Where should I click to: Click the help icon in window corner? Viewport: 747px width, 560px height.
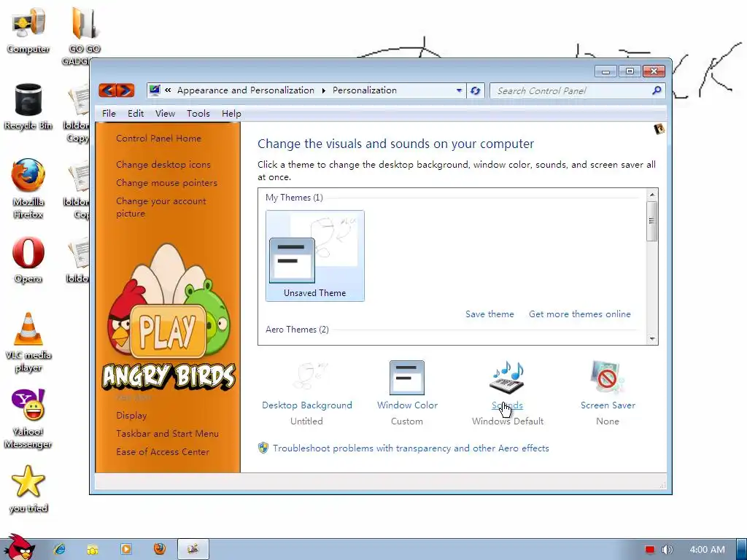tap(659, 128)
